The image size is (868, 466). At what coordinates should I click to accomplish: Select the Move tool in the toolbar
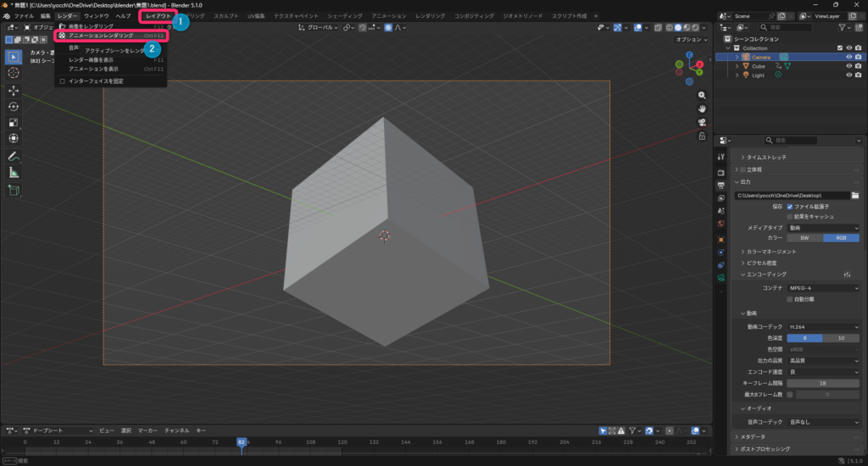point(14,91)
